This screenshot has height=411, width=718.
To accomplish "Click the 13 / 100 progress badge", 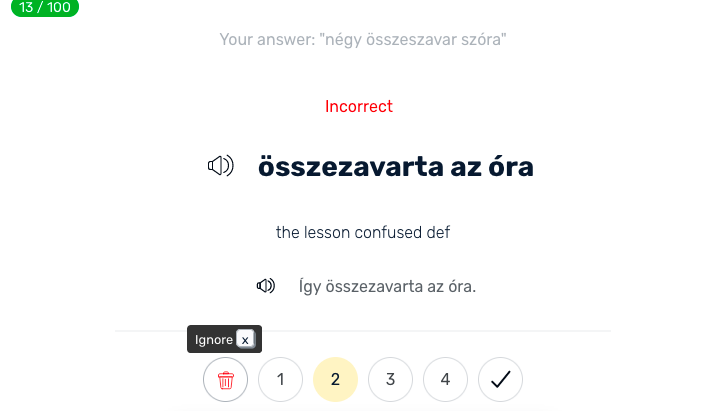I will tap(45, 8).
